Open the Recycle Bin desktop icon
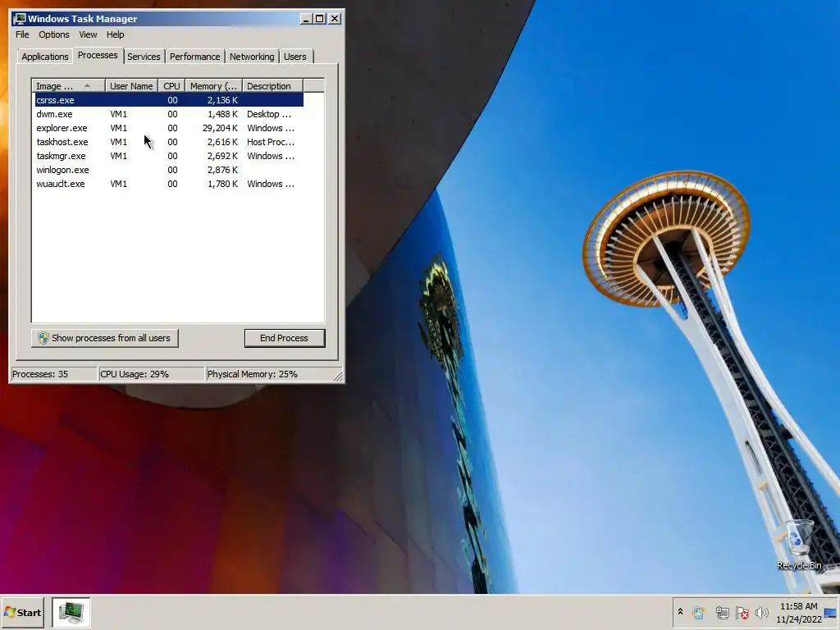The width and height of the screenshot is (840, 630). [x=798, y=545]
